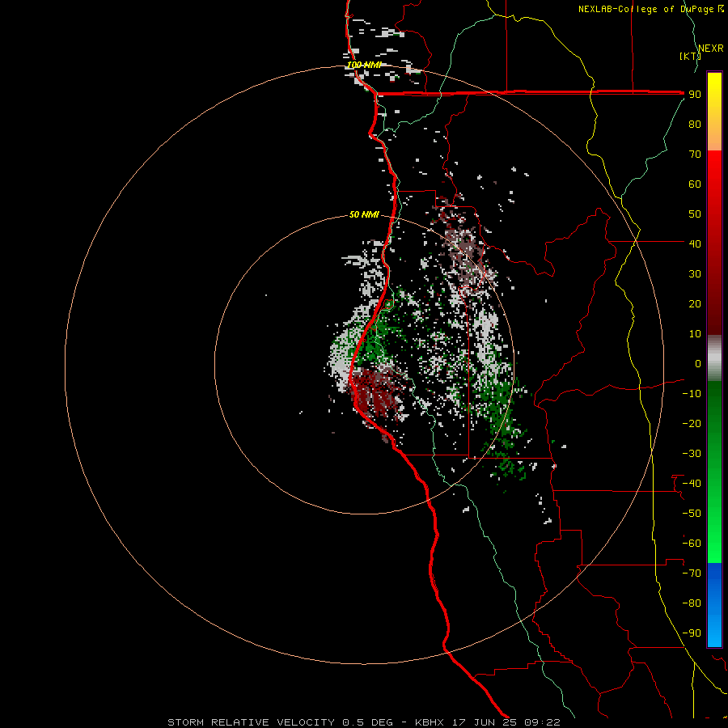This screenshot has height=728, width=728.
Task: Select the positive 40 scale value
Action: [x=695, y=243]
